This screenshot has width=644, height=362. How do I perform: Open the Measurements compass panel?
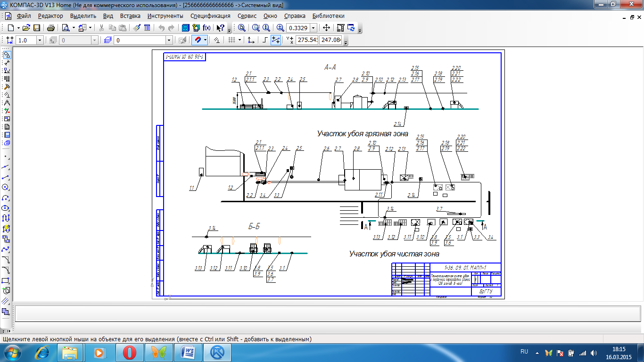click(x=7, y=103)
